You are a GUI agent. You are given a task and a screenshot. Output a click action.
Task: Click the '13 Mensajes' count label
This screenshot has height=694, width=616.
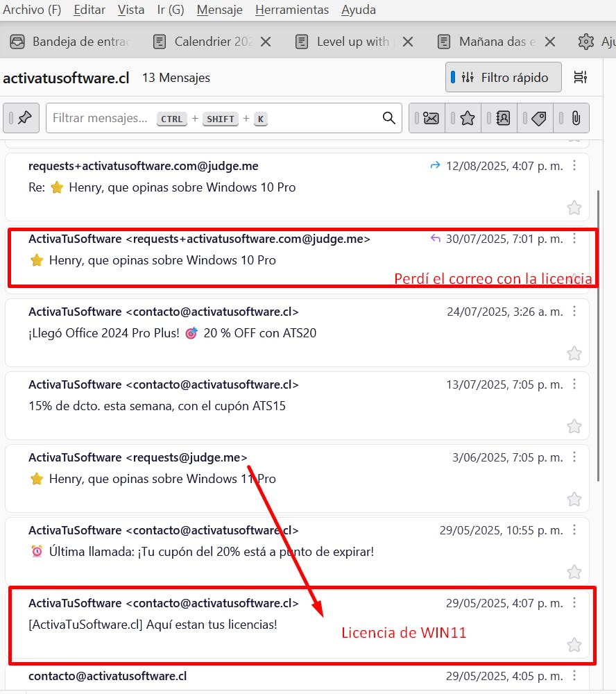(176, 78)
